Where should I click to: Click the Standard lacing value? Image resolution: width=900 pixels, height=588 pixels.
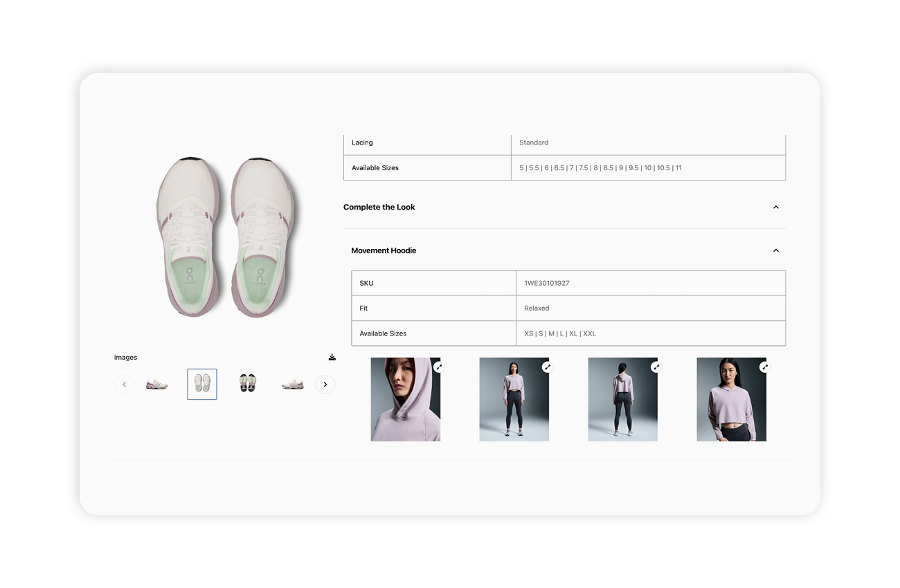click(x=534, y=143)
